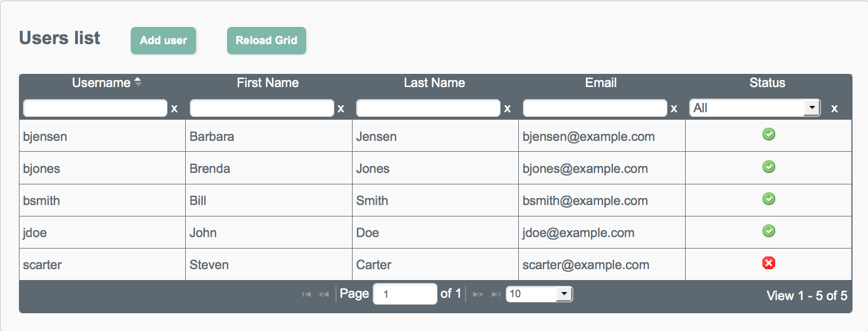Clear the Username filter with its x
This screenshot has width=868, height=331.
tap(174, 109)
